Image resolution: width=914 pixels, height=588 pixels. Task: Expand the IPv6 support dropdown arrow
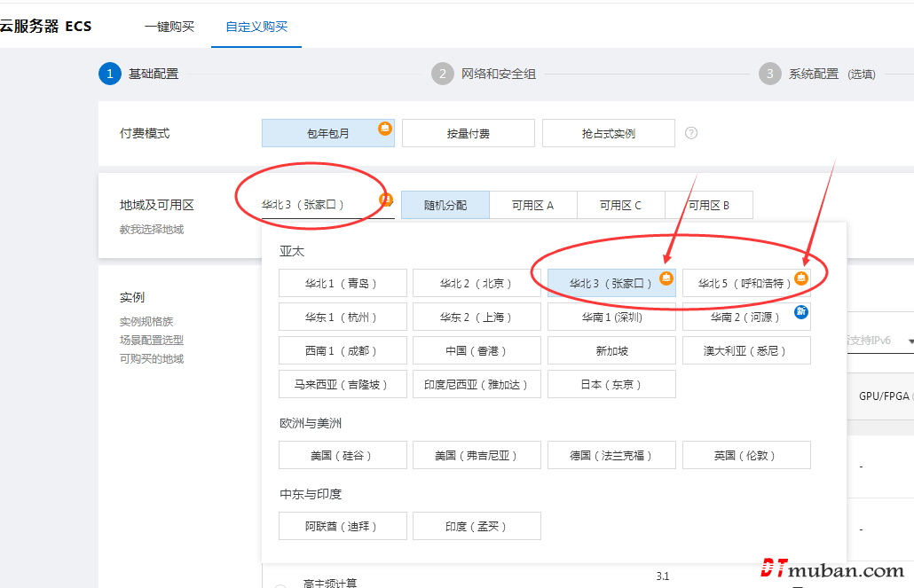[910, 341]
